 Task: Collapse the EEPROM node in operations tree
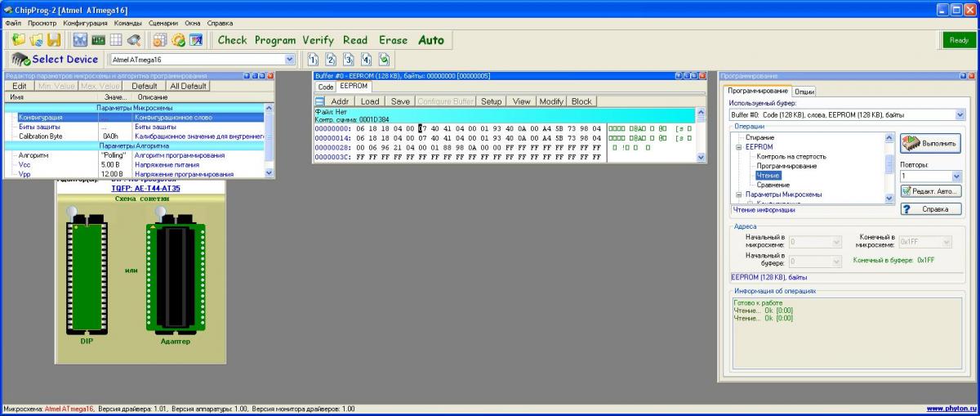click(x=738, y=147)
